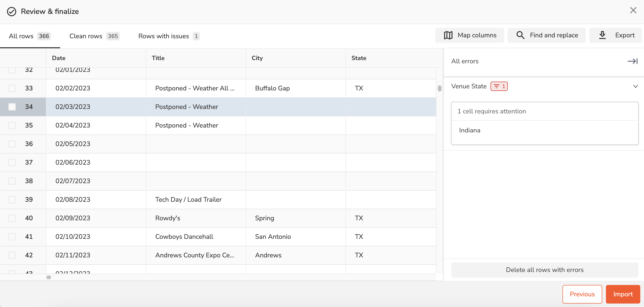Click the 02/06/2023 date cell

pyautogui.click(x=96, y=162)
